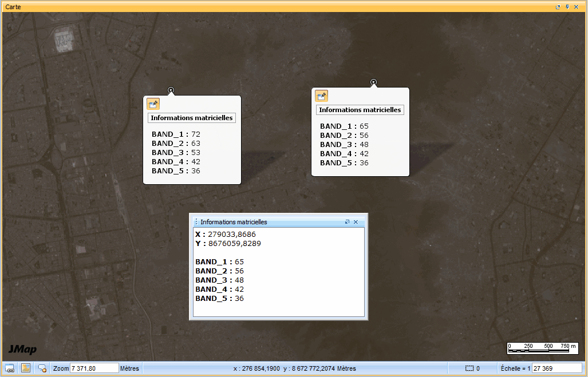588x377 pixels.
Task: Undock the Carte panel to a floating window
Action: tap(558, 6)
